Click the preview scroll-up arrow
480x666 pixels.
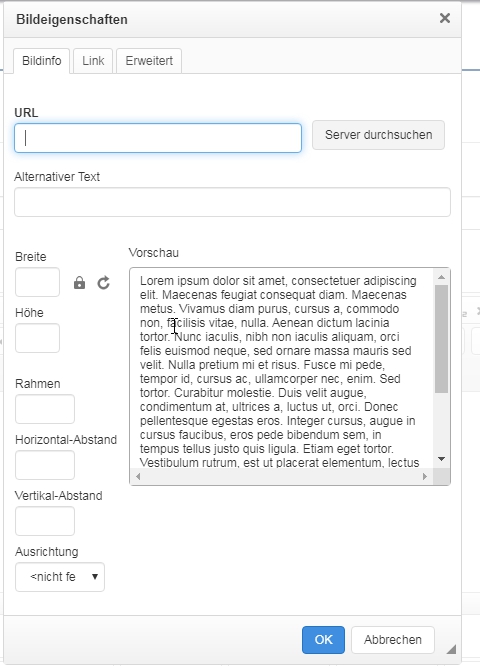point(441,277)
